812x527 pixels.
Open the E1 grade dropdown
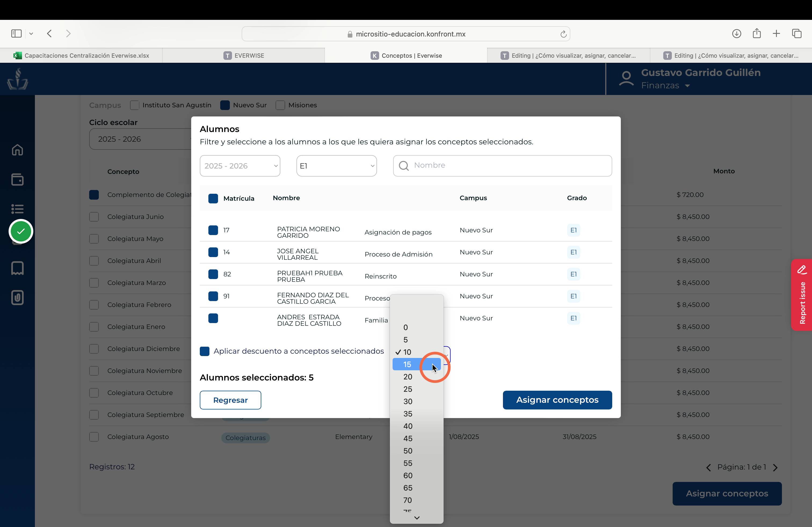click(336, 166)
